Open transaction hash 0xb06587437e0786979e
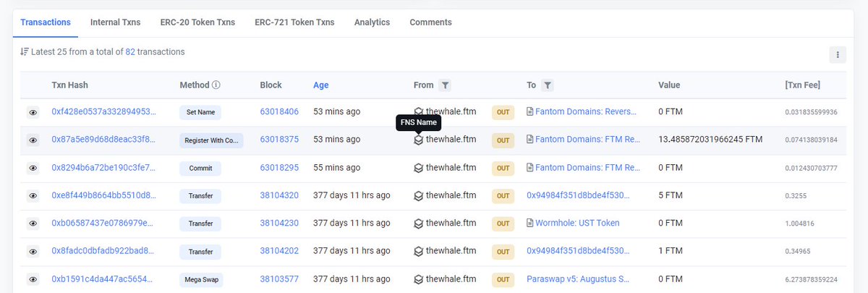Screen dimensions: 868x293 pyautogui.click(x=103, y=224)
